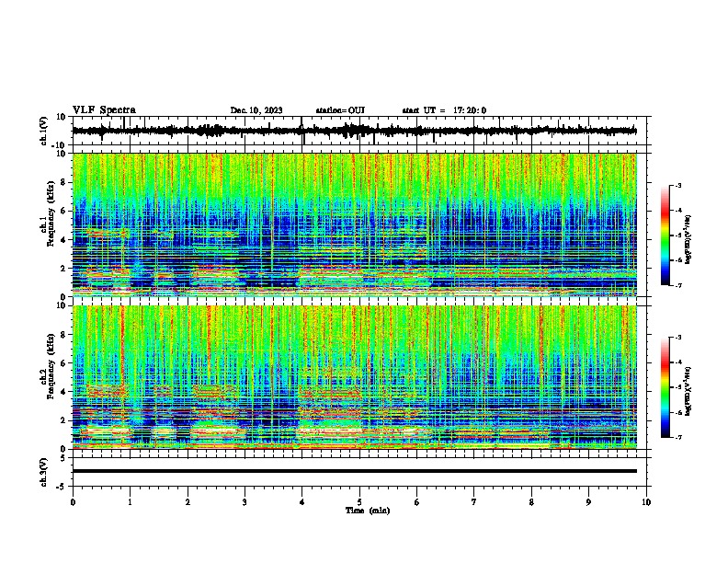Click the "VLF Spectra" plot title
This screenshot has height=563, width=728.
pyautogui.click(x=104, y=110)
